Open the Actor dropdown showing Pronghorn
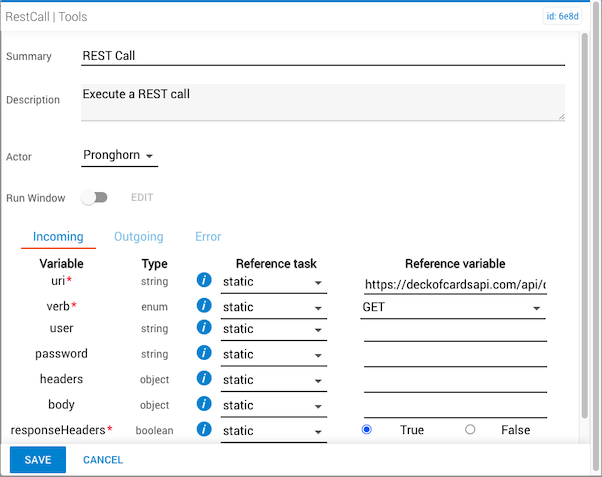 click(x=119, y=156)
